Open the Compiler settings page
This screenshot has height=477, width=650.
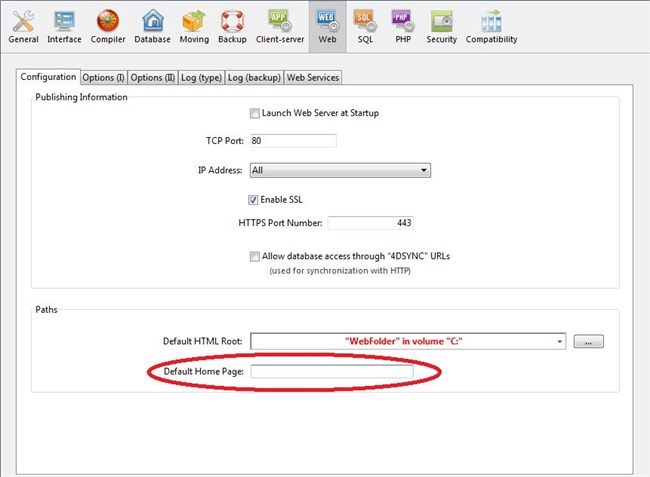[x=108, y=25]
